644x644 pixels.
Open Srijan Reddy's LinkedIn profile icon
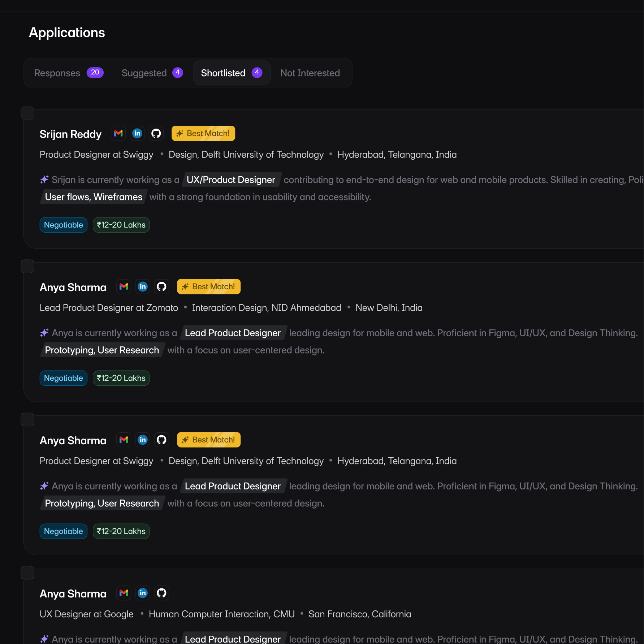(137, 133)
